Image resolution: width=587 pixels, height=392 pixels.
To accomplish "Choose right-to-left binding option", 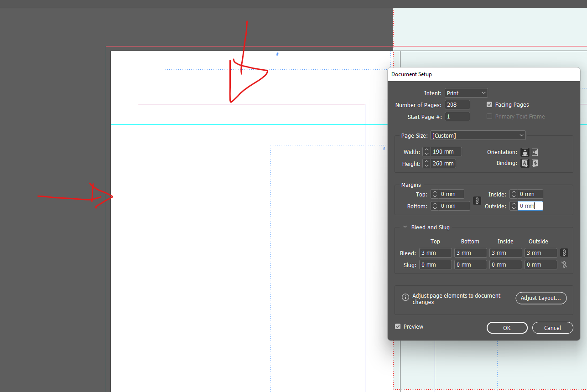I will pos(535,163).
